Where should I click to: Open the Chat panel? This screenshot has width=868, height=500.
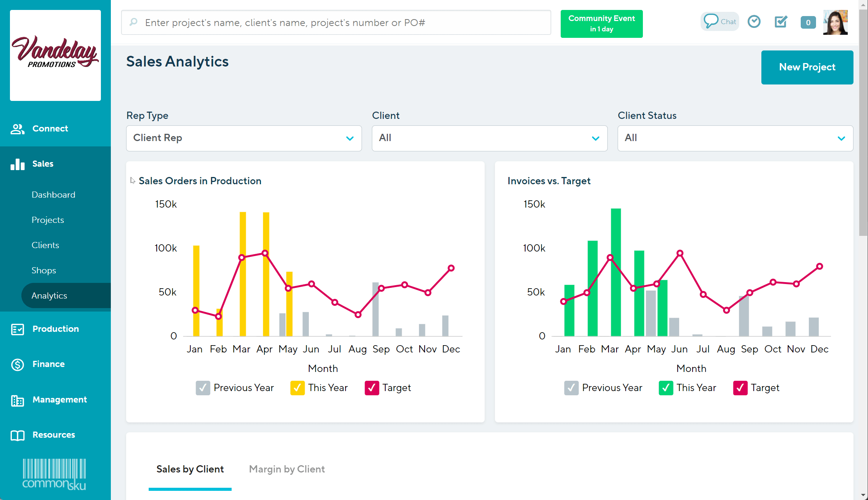(719, 21)
